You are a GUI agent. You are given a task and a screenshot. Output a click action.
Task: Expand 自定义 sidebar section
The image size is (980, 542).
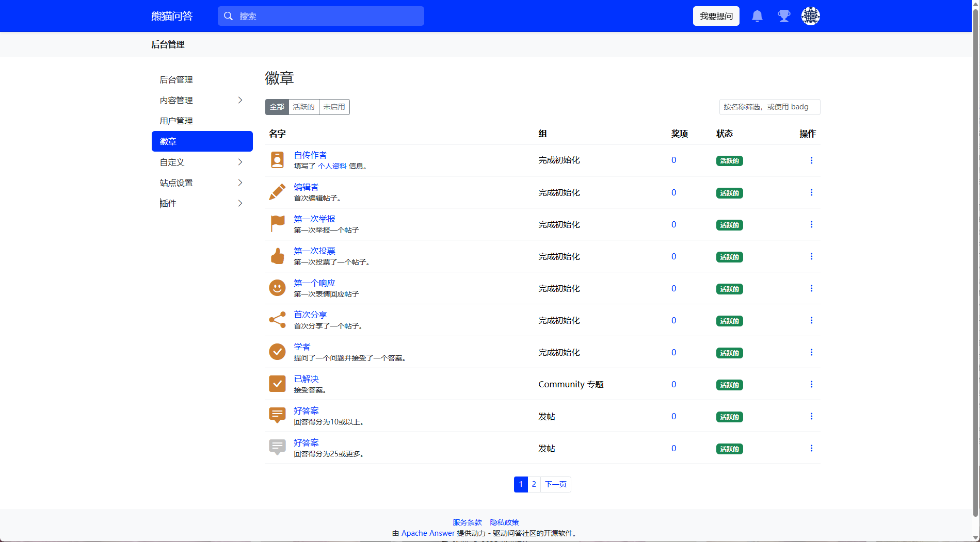[202, 162]
